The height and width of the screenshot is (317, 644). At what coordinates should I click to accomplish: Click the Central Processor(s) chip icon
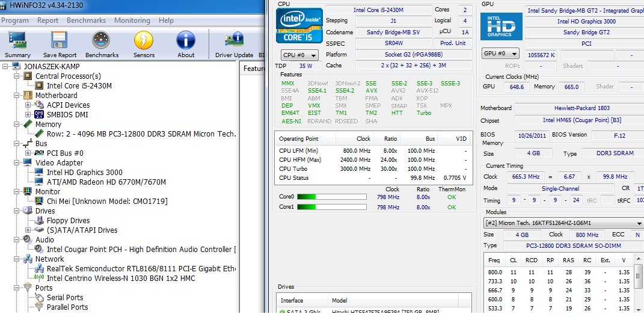(x=28, y=76)
